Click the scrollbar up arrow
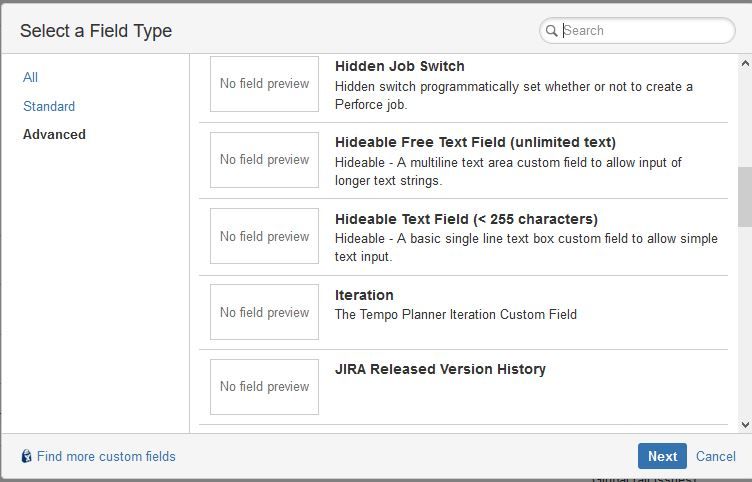Screen dimensions: 752x482 pyautogui.click(x=744, y=63)
